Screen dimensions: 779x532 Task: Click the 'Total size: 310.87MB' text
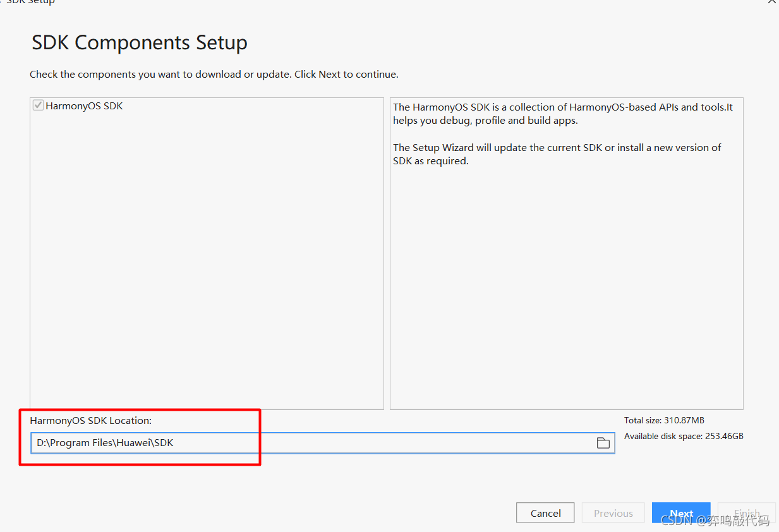click(x=664, y=420)
